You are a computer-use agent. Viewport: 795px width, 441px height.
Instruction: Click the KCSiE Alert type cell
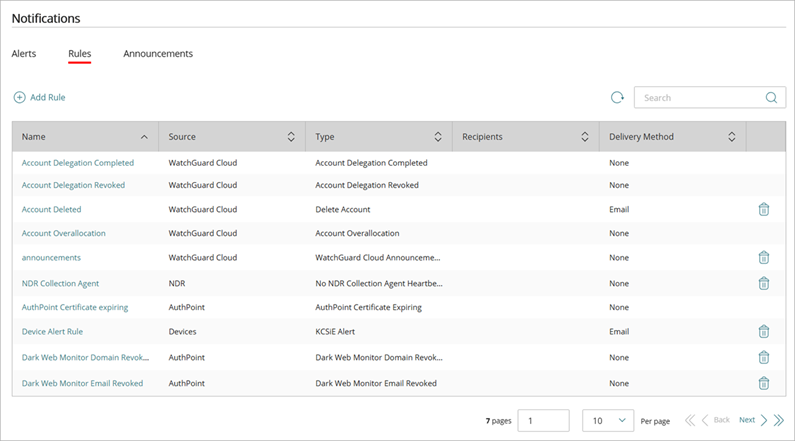coord(335,332)
